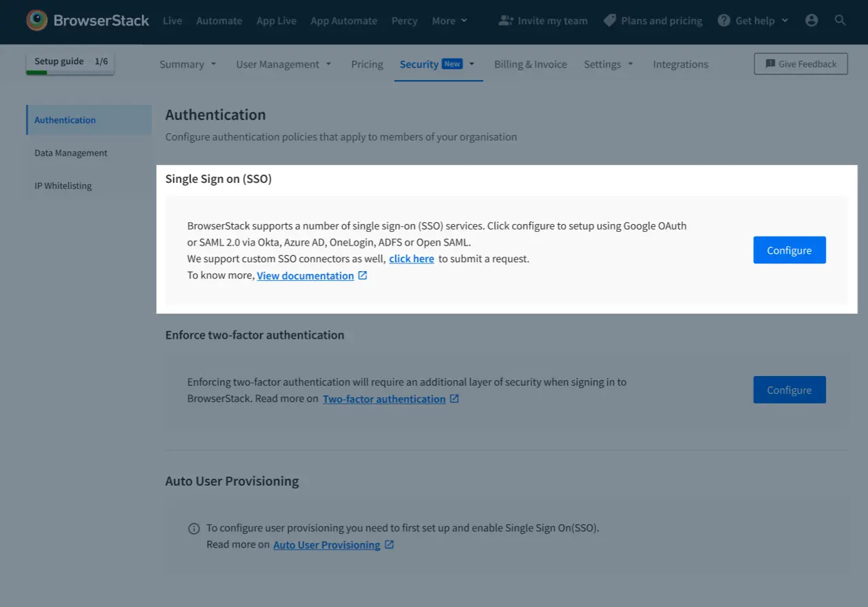868x607 pixels.
Task: Expand the User Management dropdown
Action: click(284, 64)
